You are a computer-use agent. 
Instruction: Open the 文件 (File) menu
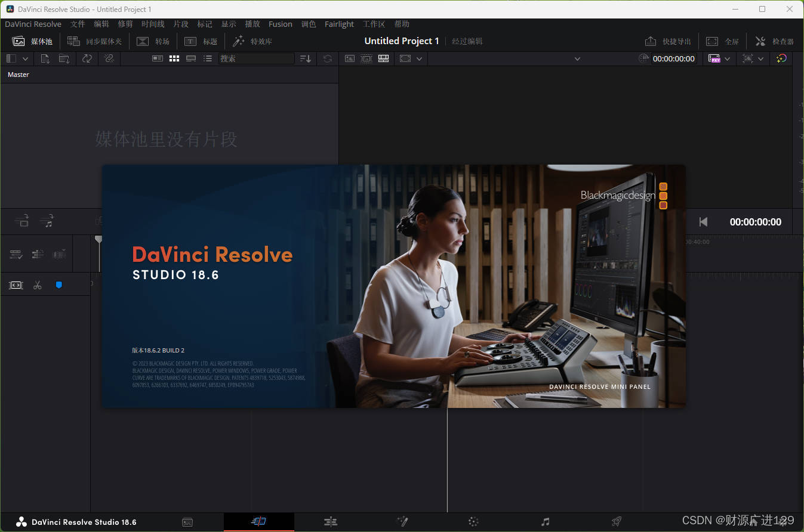pos(78,24)
